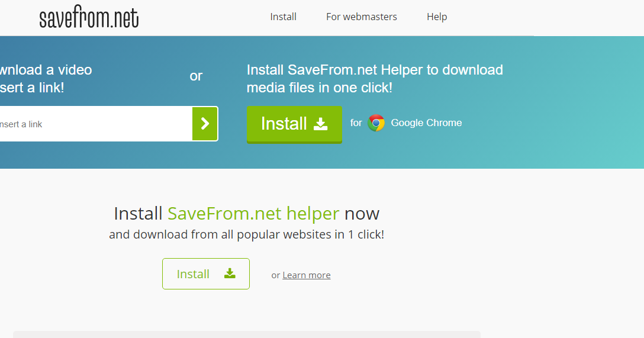Click download tray icon in solid green button
Image resolution: width=644 pixels, height=338 pixels.
coord(320,124)
